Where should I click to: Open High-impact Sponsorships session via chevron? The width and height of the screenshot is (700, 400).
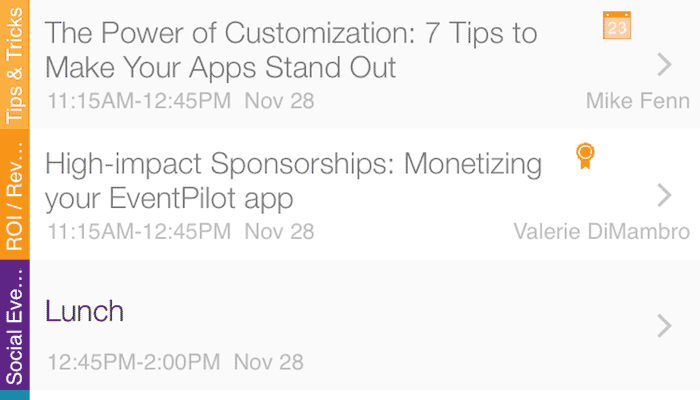point(664,195)
